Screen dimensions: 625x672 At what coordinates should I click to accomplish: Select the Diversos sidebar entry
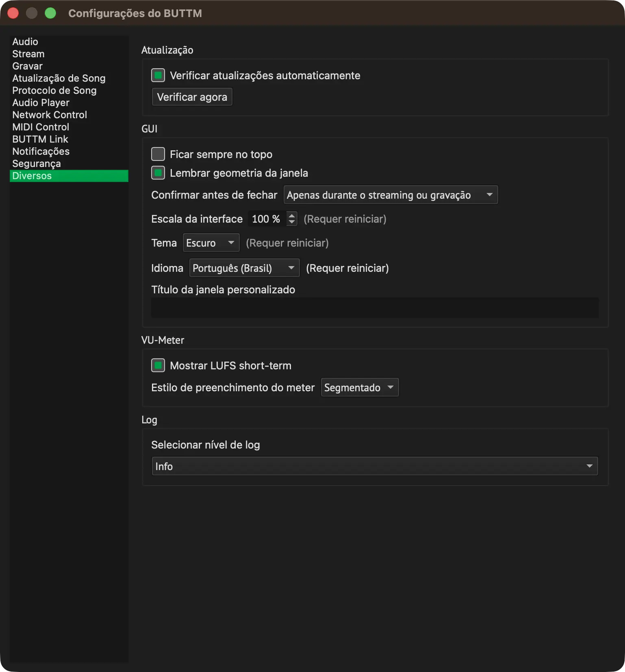[x=69, y=176]
